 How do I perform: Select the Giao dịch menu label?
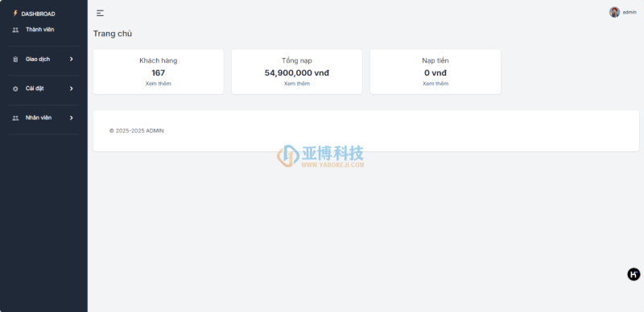(38, 60)
